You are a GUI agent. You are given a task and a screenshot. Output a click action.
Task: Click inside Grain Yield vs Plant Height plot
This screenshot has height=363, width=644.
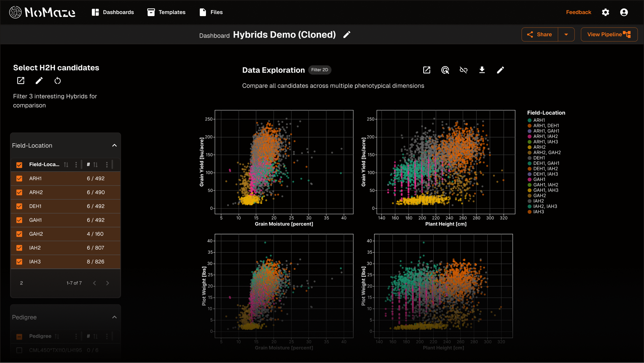[x=446, y=162]
